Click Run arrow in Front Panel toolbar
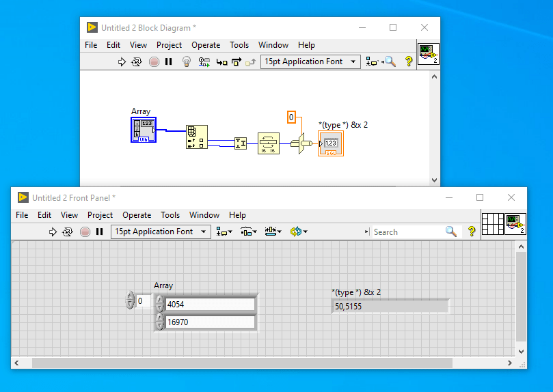 tap(53, 232)
